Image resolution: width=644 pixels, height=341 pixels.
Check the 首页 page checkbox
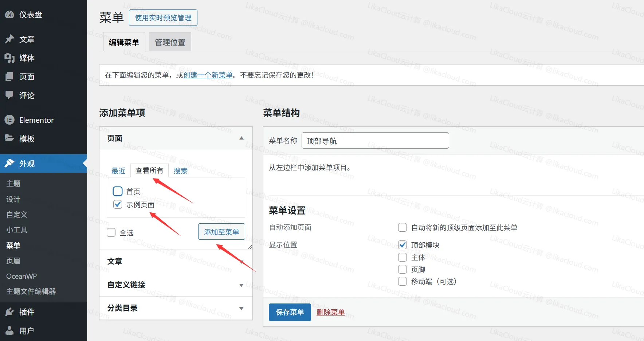click(x=117, y=191)
